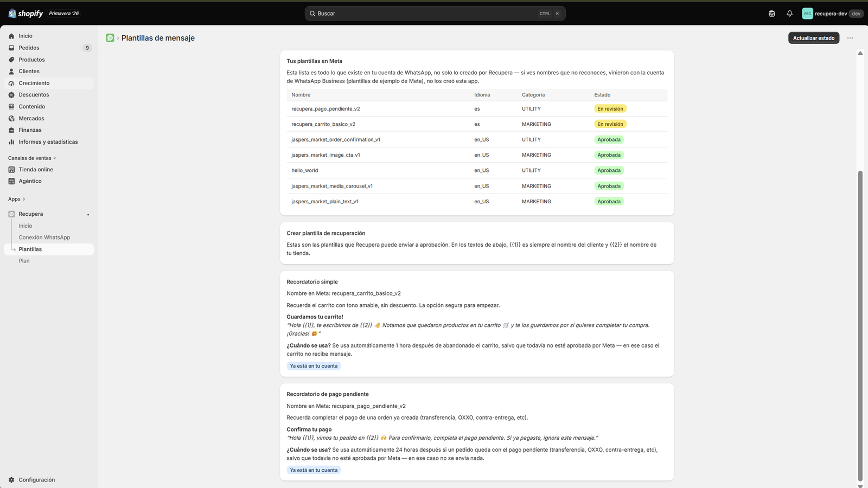Open Informes y estadísticas

coord(49,142)
